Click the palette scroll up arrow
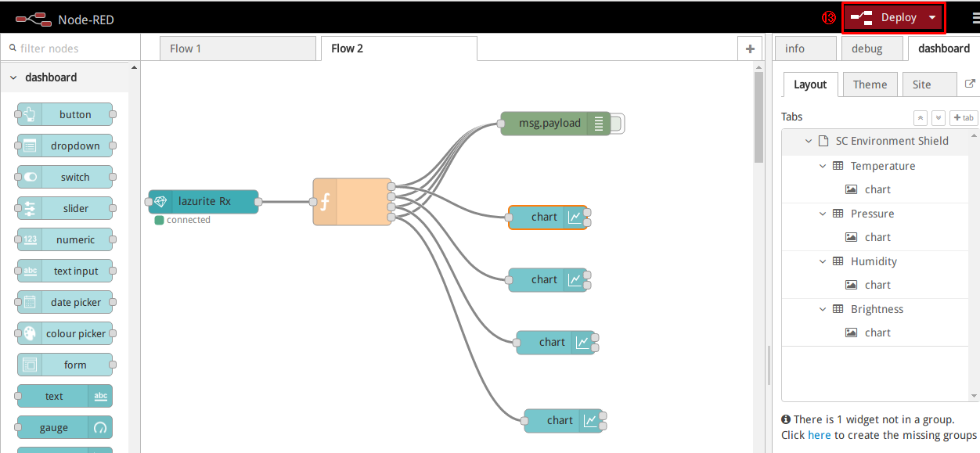 coord(134,68)
